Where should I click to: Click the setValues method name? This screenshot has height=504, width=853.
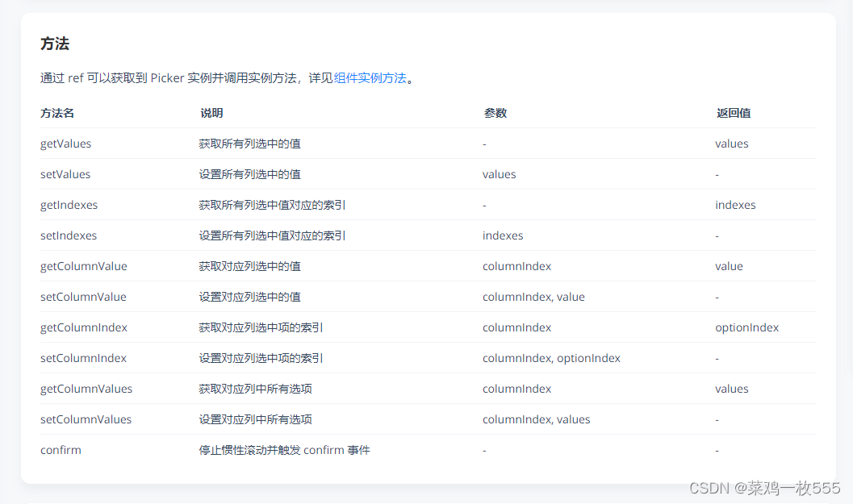click(65, 174)
